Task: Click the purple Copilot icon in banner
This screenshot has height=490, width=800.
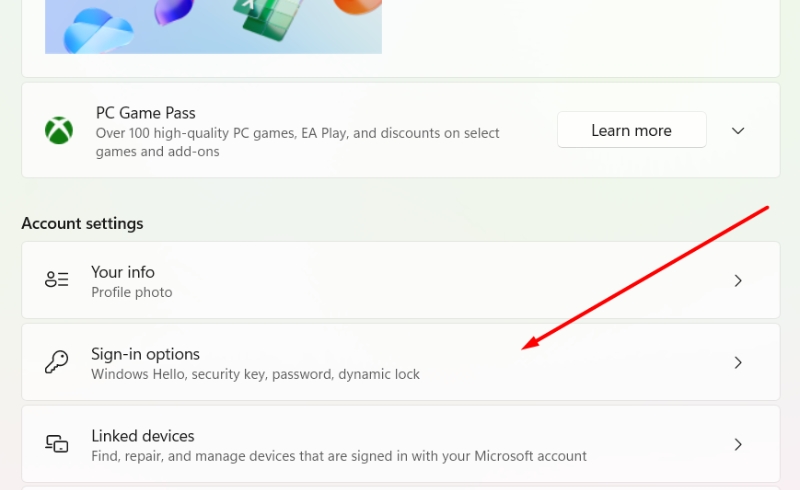Action: (174, 11)
